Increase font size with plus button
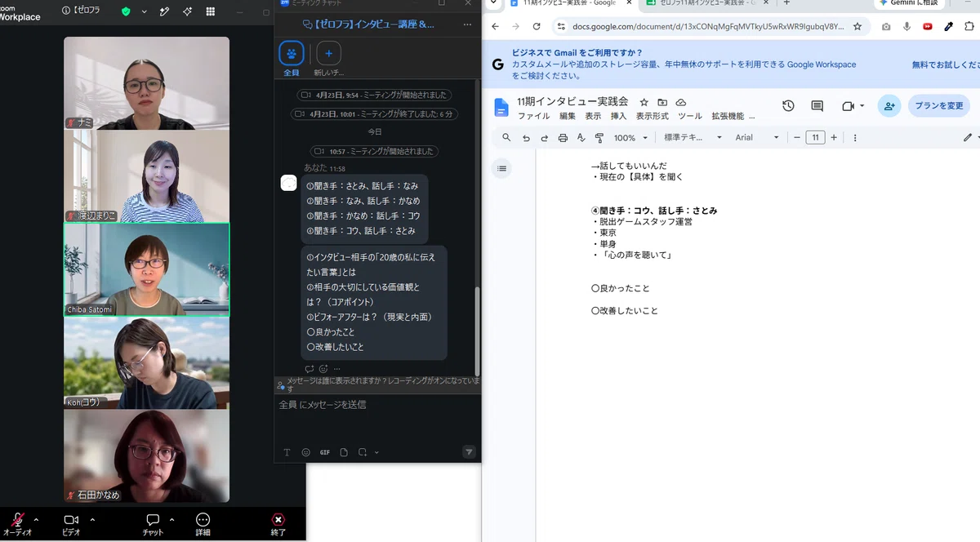The image size is (980, 542). click(834, 138)
